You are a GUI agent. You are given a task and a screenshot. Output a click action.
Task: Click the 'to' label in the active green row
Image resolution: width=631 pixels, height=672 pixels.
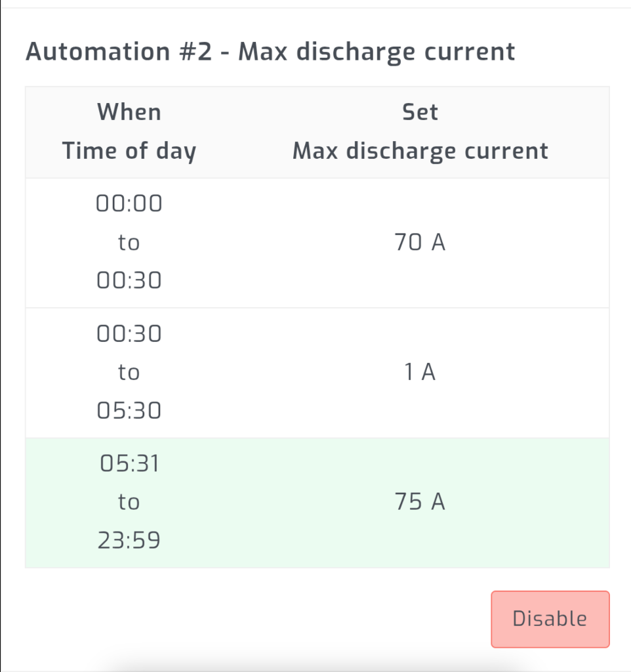[129, 501]
